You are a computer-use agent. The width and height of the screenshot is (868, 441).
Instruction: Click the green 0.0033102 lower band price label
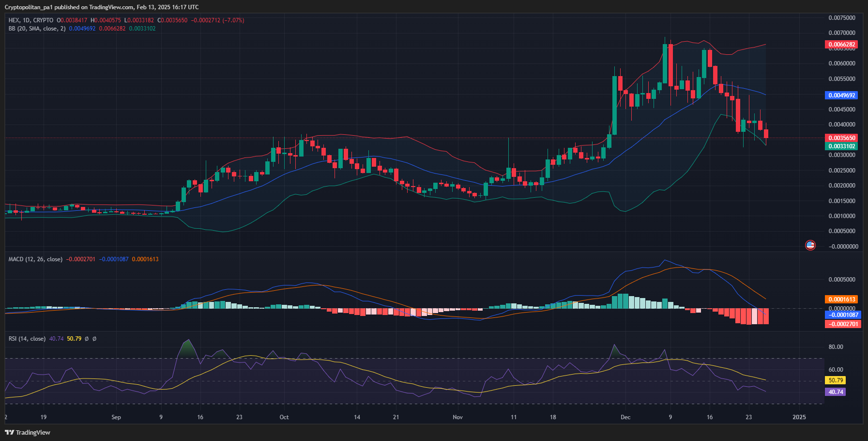pyautogui.click(x=842, y=146)
